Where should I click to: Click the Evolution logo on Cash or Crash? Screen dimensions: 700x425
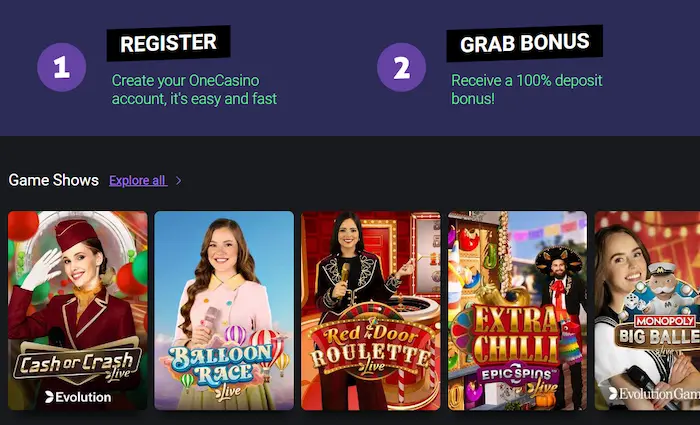78,397
